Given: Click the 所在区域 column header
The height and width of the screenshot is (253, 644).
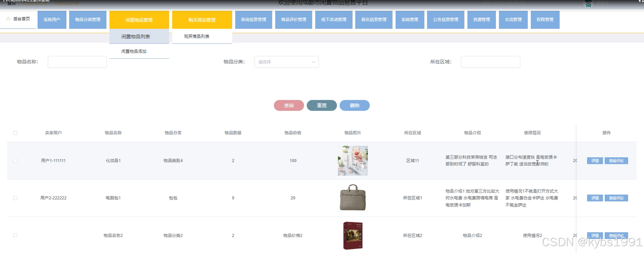Looking at the screenshot, I should coord(413,133).
